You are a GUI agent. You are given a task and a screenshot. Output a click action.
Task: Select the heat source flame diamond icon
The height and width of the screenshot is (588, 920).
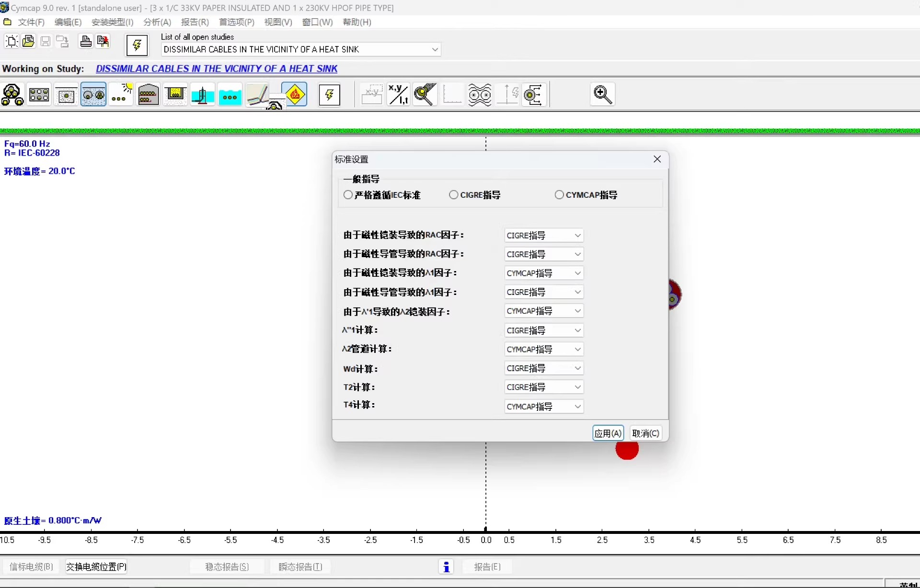[x=295, y=94]
